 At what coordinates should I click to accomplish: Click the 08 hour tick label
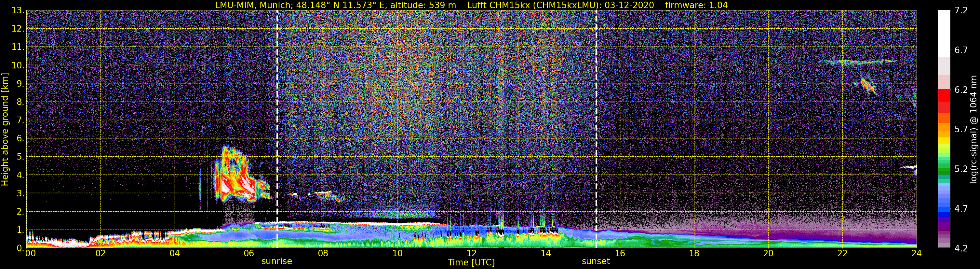click(x=323, y=254)
